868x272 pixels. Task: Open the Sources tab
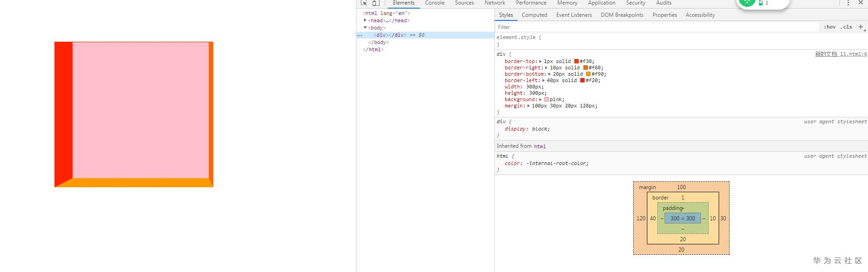(x=464, y=3)
